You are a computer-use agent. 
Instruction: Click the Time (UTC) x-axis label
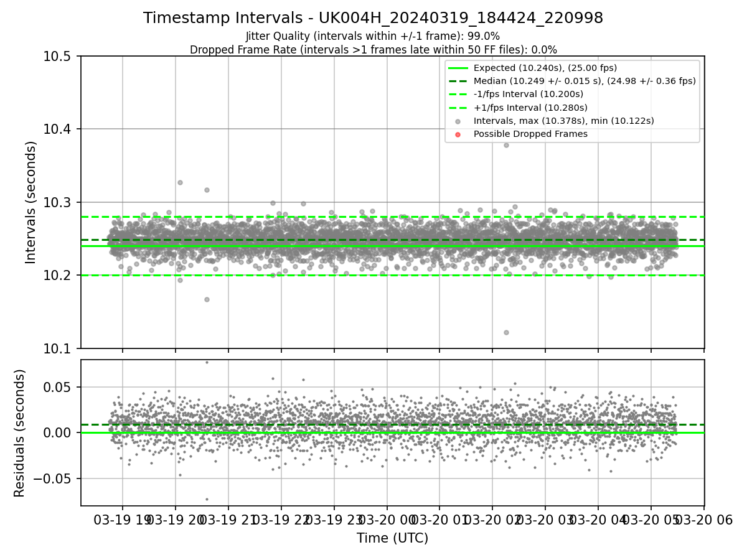click(x=392, y=538)
